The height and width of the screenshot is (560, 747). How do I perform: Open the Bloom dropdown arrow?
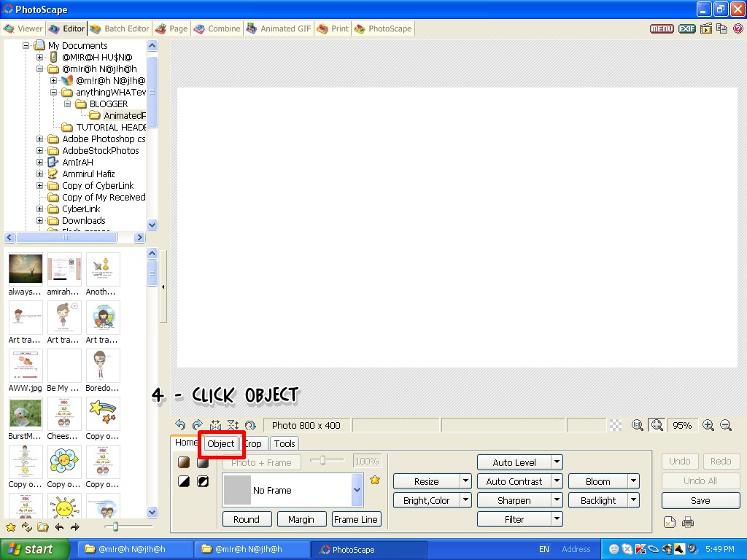point(633,481)
